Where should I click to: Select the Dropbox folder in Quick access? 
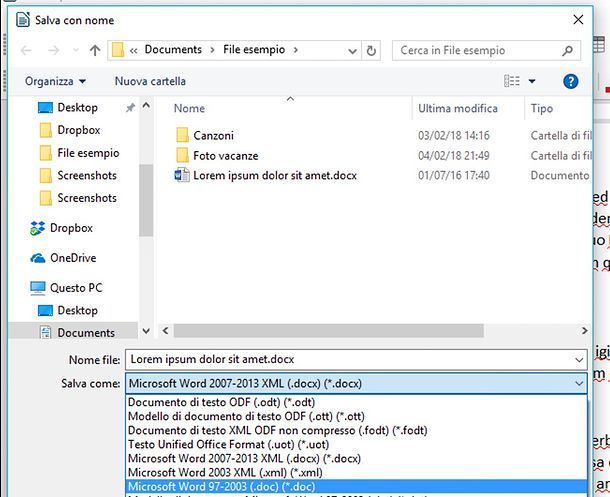point(79,130)
